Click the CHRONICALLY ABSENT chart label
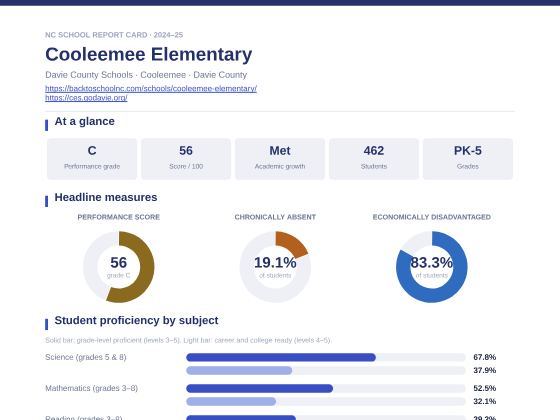 point(275,217)
